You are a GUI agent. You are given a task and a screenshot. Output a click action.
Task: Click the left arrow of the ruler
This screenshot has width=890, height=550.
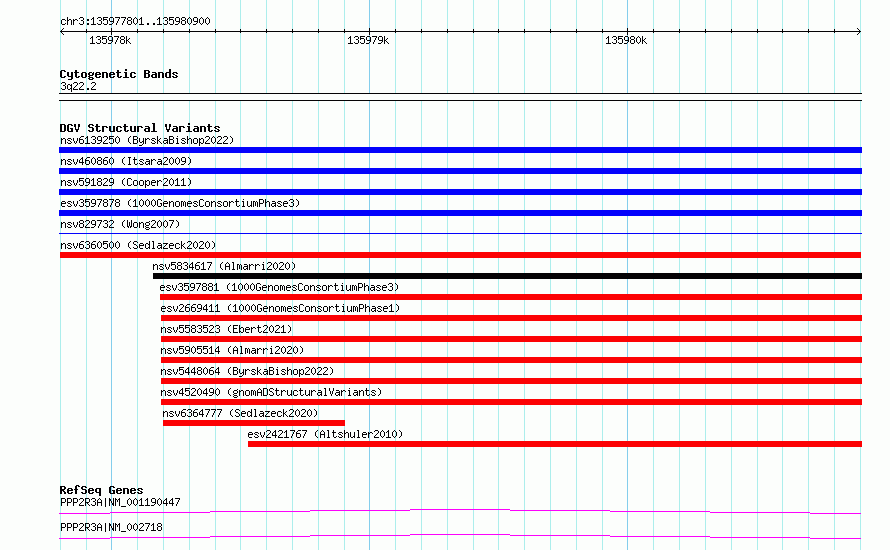(62, 32)
